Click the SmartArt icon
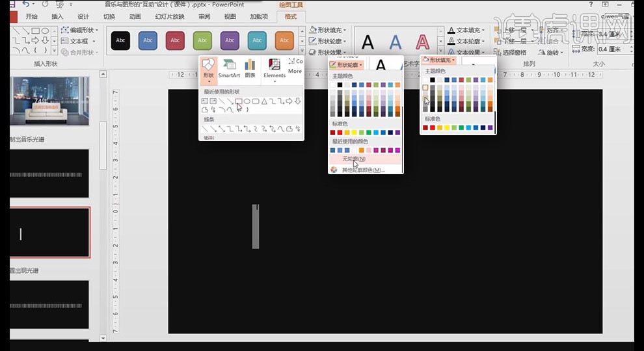The width and height of the screenshot is (644, 351). coord(229,68)
